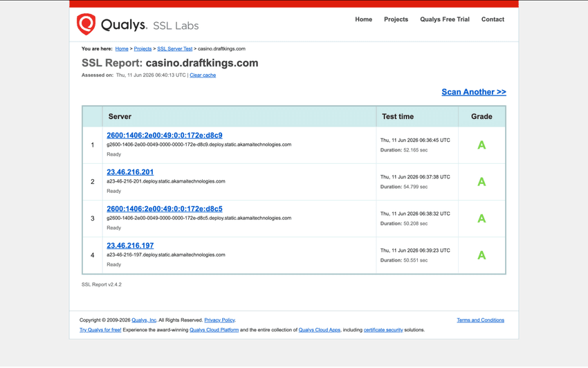588x368 pixels.
Task: Open the Qualys Cloud Apps link
Action: pos(320,330)
